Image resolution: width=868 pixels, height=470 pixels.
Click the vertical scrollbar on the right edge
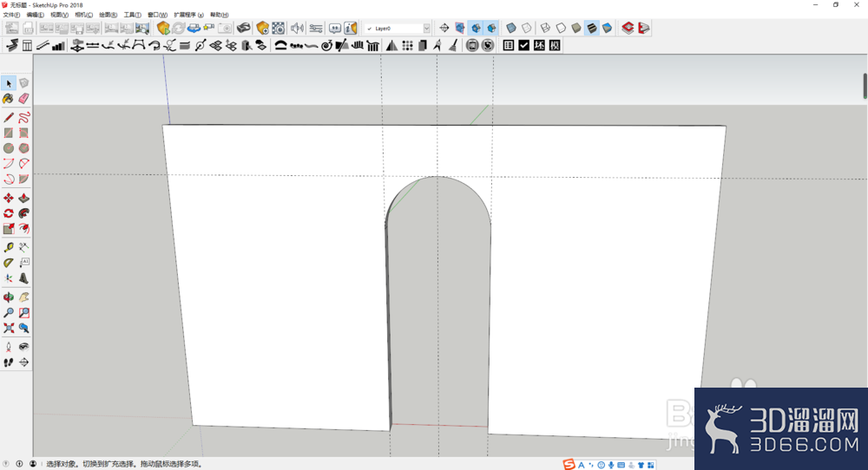(865, 86)
